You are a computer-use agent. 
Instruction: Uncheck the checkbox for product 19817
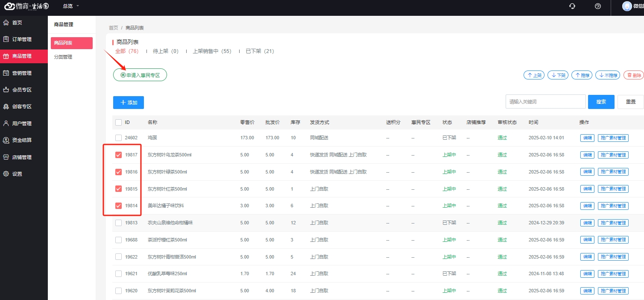click(119, 155)
